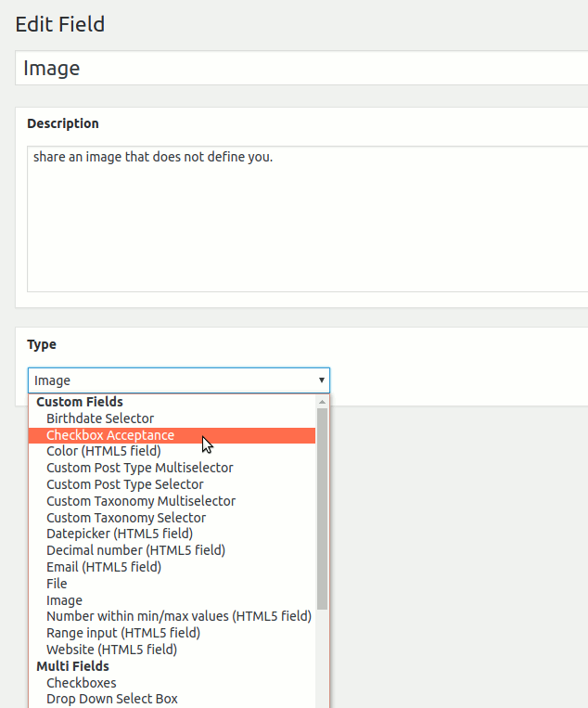Screen dimensions: 588x708
Task: Choose Number within min/max values option
Action: 178,616
